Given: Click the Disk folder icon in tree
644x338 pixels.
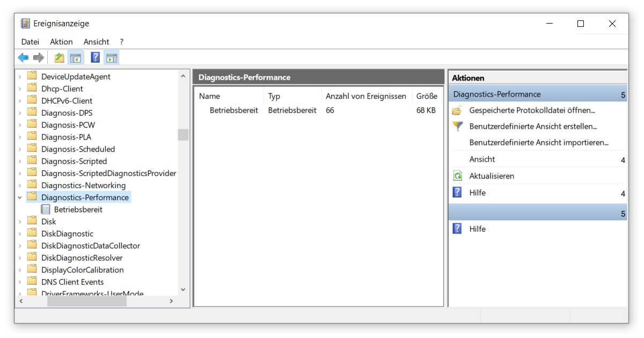Looking at the screenshot, I should tap(32, 222).
